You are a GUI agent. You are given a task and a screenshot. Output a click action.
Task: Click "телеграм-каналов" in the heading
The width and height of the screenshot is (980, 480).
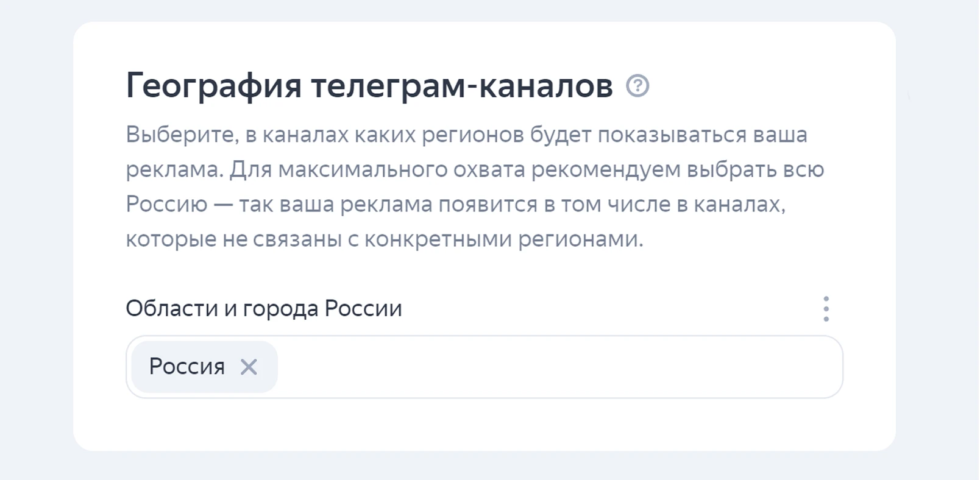coord(462,86)
